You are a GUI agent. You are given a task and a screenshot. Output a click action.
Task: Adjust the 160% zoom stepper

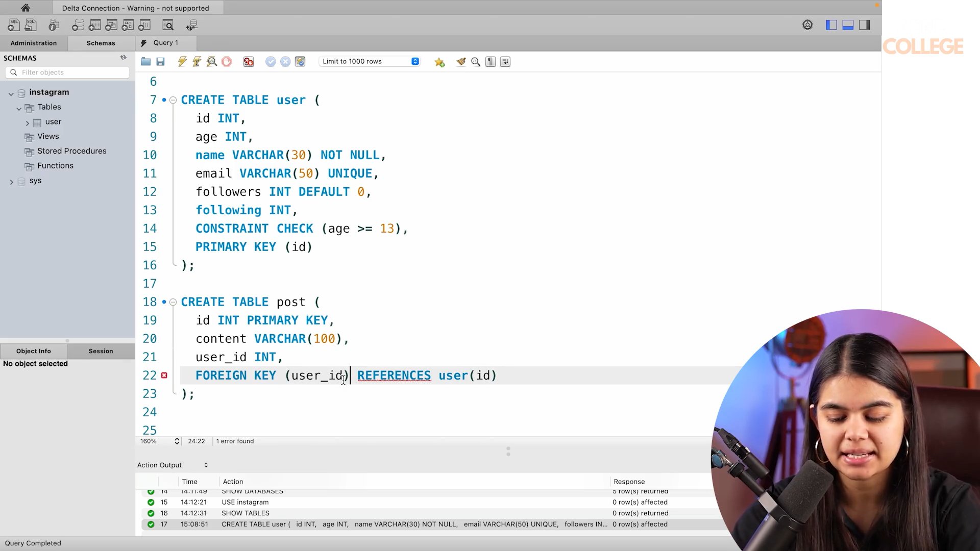click(x=177, y=441)
